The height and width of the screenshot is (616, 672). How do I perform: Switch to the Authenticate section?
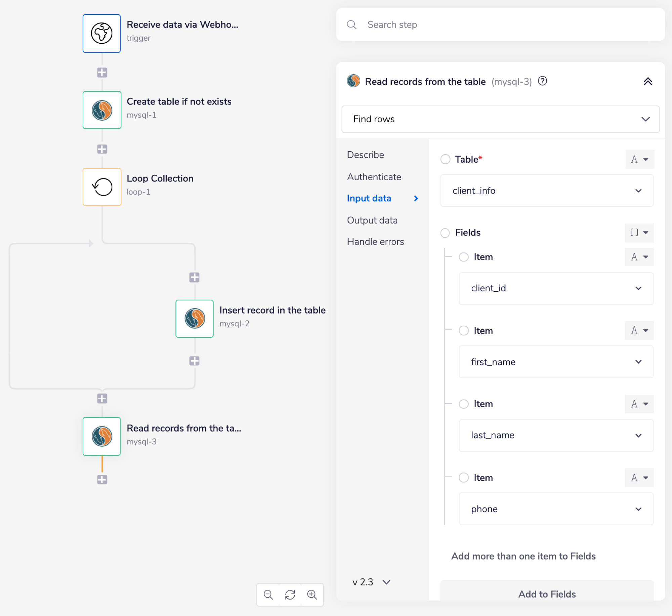(x=374, y=177)
